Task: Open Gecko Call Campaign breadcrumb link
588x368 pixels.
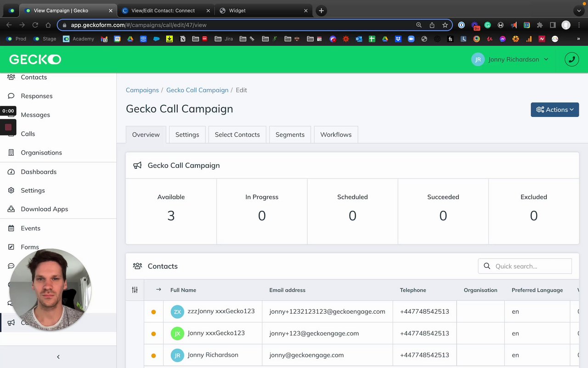Action: [x=198, y=90]
